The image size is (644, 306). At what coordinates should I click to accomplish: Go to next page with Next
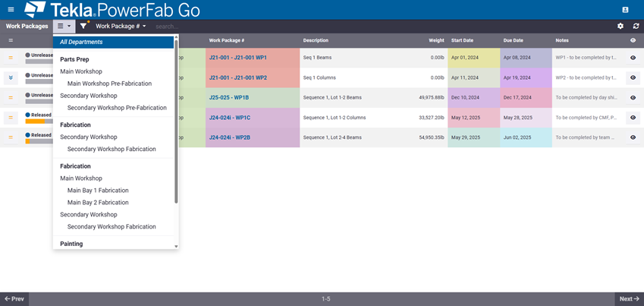630,299
